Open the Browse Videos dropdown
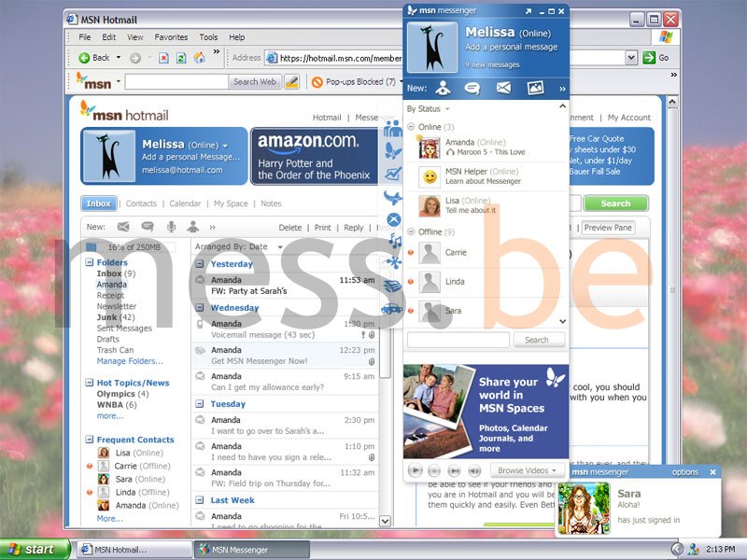This screenshot has width=747, height=560. (528, 470)
